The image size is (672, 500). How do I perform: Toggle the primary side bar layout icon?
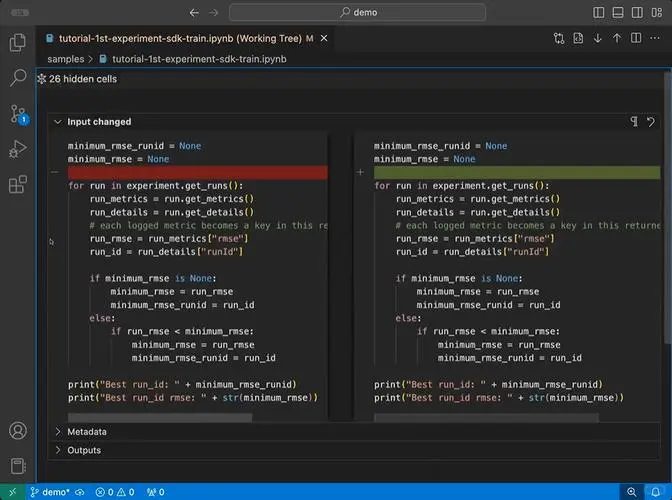pos(599,12)
